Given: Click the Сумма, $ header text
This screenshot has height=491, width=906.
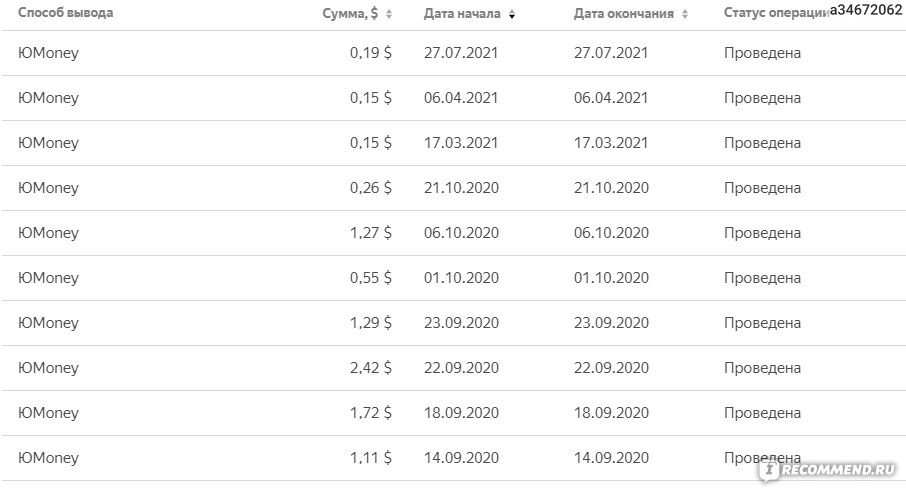Looking at the screenshot, I should (350, 13).
